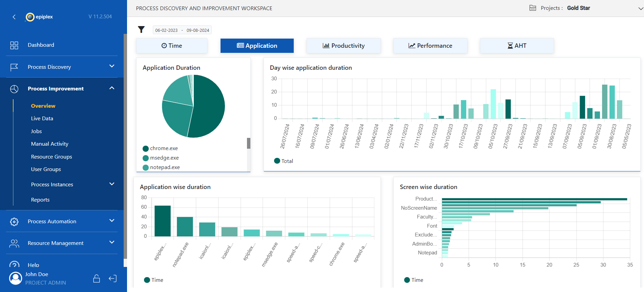Click the 'PROJECT ADMIN' role label
This screenshot has width=644, height=292.
46,283
